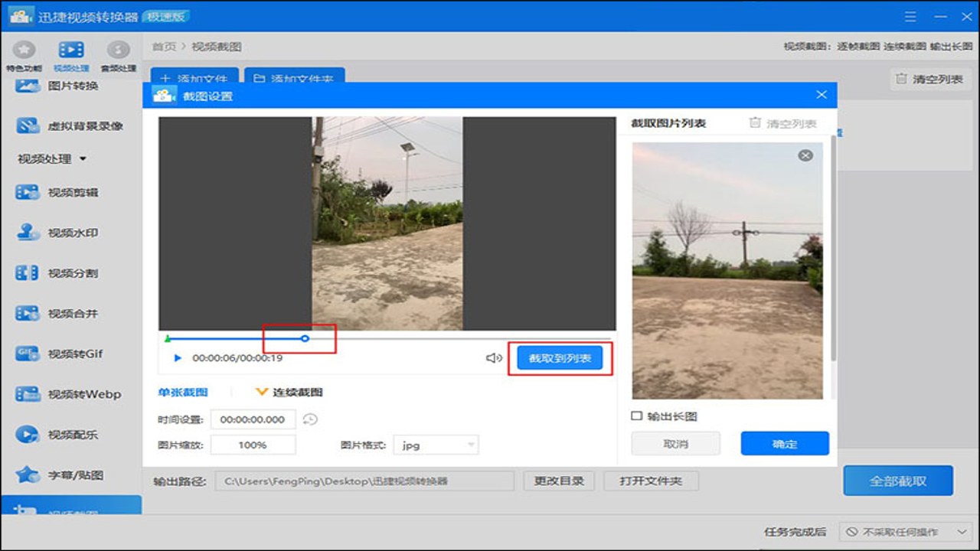Click the 输出路径 path field
Screen dimensions: 980x551
[x=364, y=481]
